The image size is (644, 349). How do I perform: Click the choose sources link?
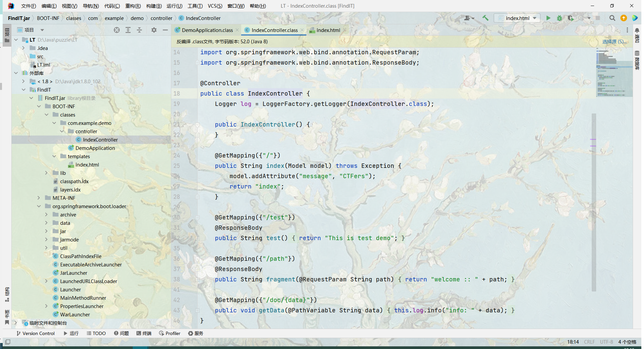tap(614, 42)
